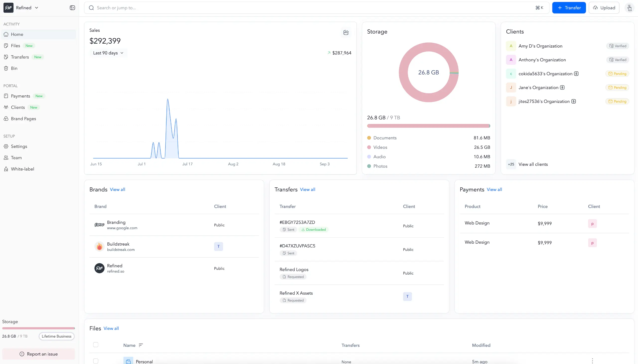Click the share icon on the Sales card
This screenshot has width=638, height=364.
[346, 32]
